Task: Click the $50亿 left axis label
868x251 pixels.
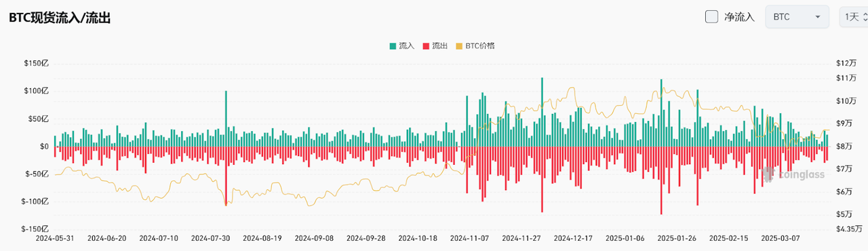Action: (38, 119)
